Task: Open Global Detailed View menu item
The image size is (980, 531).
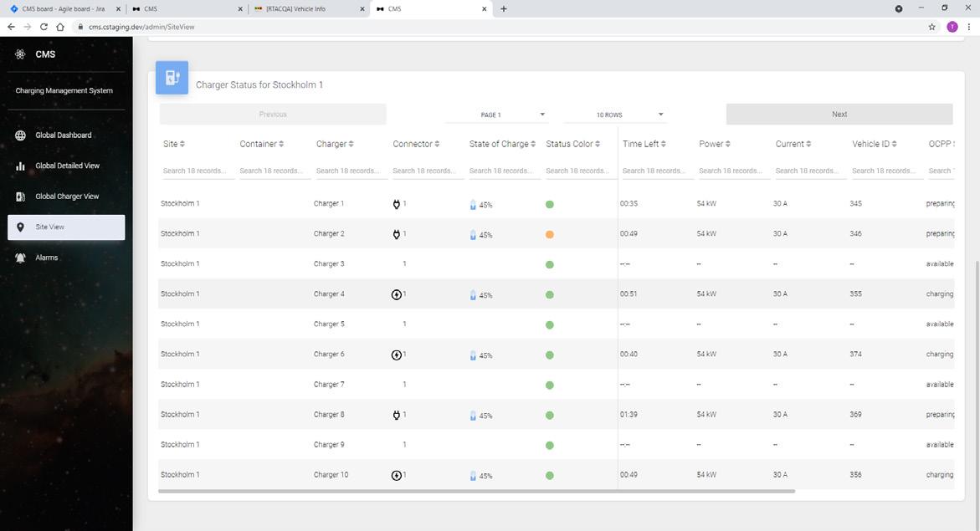Action: (67, 166)
